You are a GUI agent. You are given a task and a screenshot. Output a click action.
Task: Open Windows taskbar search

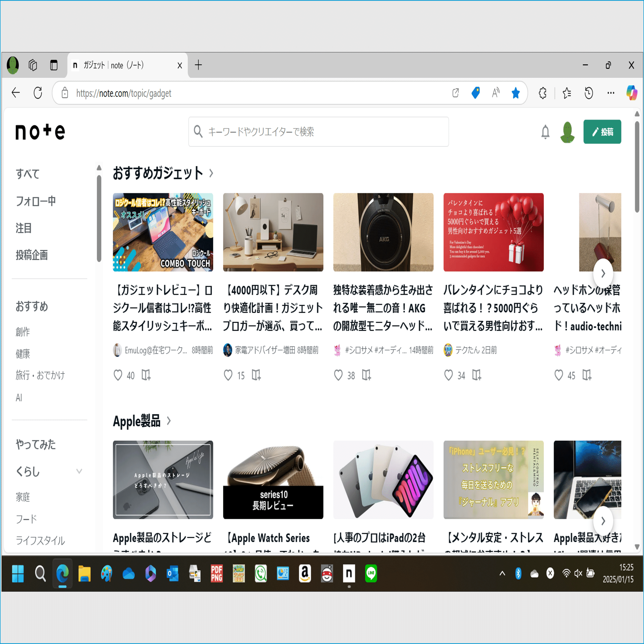point(40,574)
